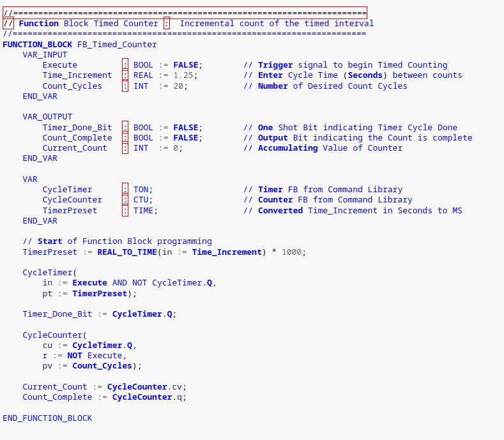Screen dimensions: 504x440
Task: Click the 'in := Execute AND NOT' line
Action: coord(129,283)
